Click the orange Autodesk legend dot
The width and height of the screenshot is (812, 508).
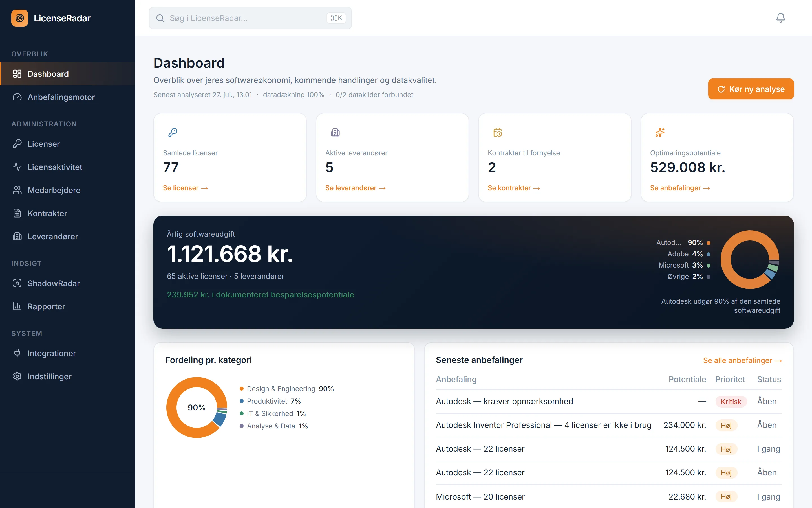pyautogui.click(x=708, y=243)
